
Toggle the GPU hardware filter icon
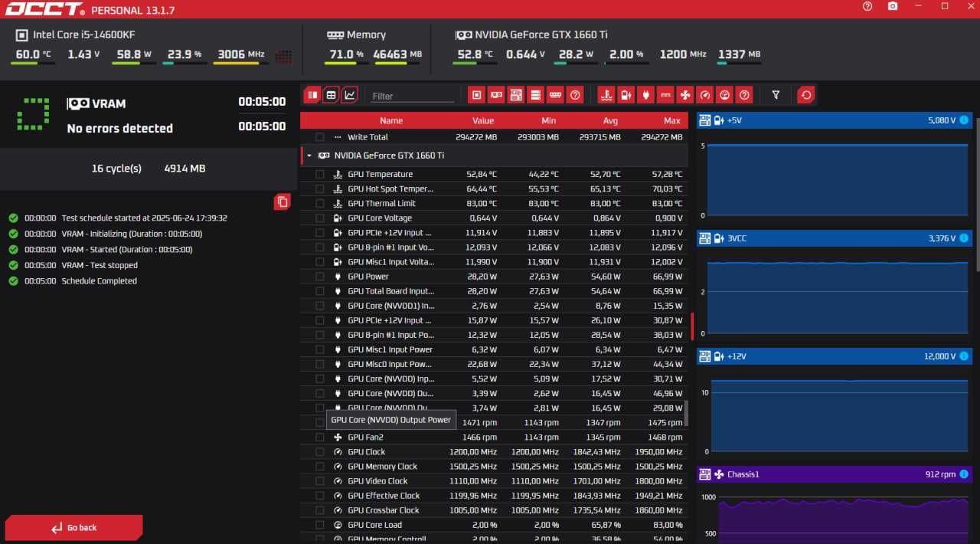496,95
